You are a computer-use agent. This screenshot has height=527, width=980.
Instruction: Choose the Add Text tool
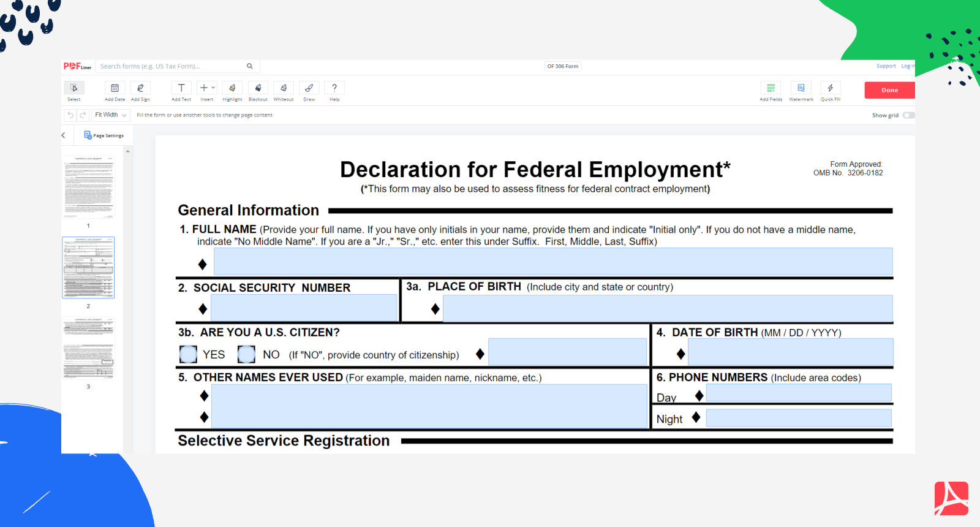coord(181,89)
